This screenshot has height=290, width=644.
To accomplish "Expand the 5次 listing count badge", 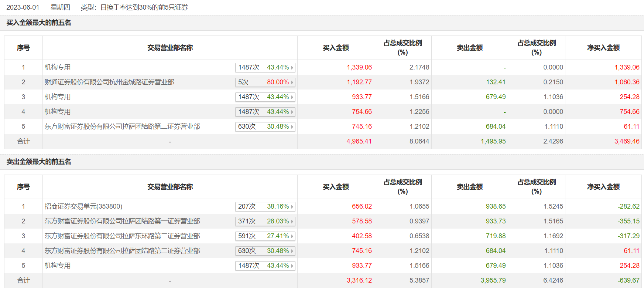I will click(244, 82).
